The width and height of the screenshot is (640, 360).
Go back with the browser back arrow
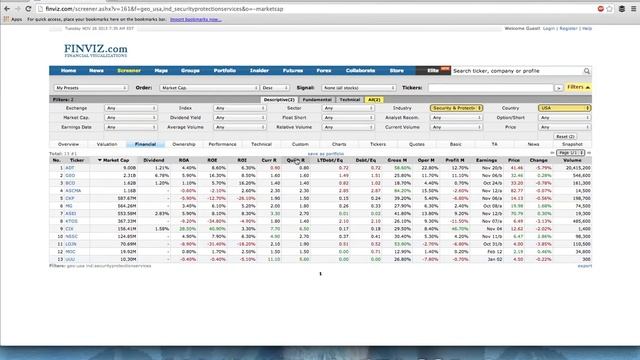(7, 9)
